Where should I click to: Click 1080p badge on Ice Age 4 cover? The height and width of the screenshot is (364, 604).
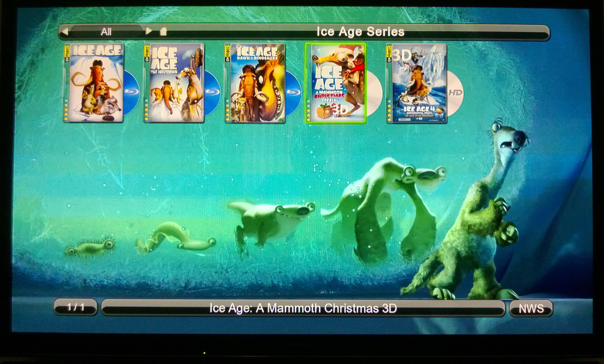(x=389, y=54)
